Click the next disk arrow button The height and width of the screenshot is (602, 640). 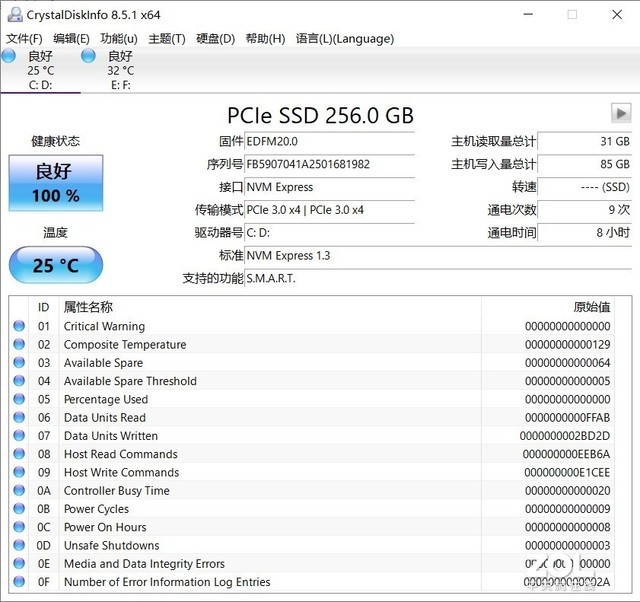(x=621, y=113)
